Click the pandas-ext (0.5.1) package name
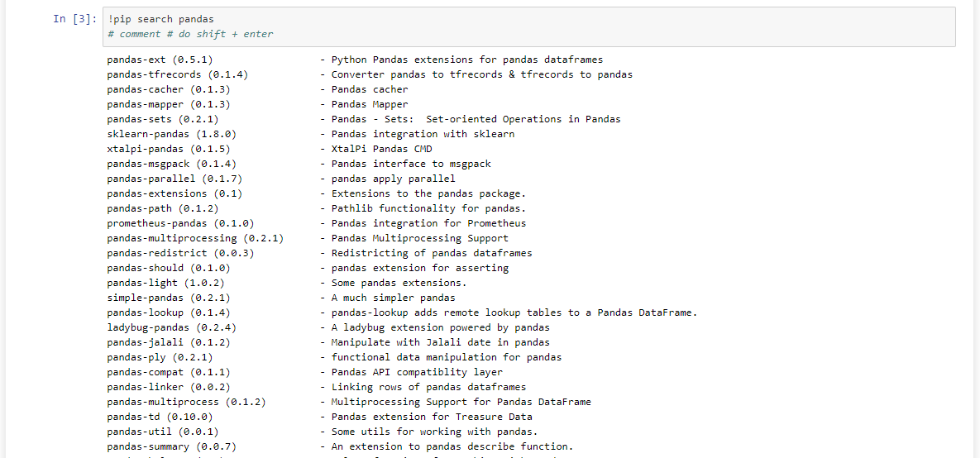The width and height of the screenshot is (980, 458). tap(160, 60)
